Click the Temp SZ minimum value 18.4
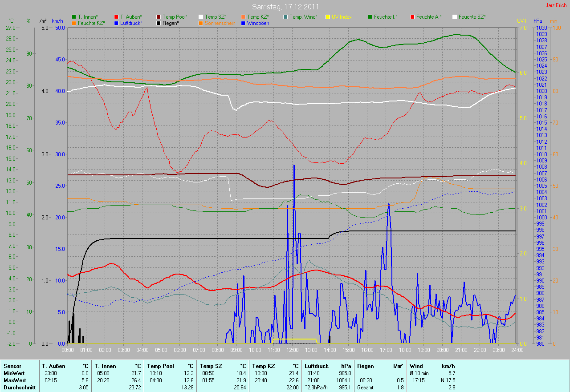This screenshot has height=392, width=570. (x=241, y=373)
